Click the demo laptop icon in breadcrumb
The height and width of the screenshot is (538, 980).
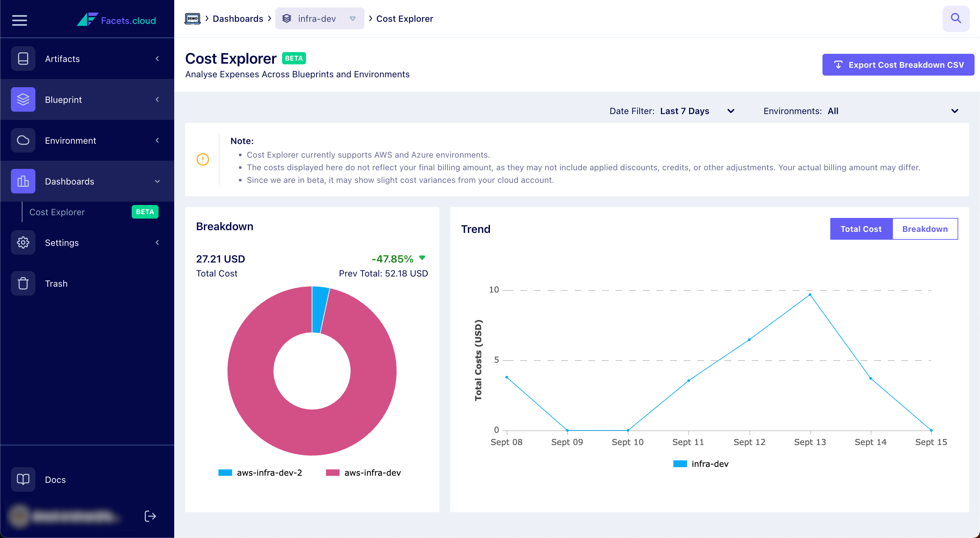pos(192,18)
